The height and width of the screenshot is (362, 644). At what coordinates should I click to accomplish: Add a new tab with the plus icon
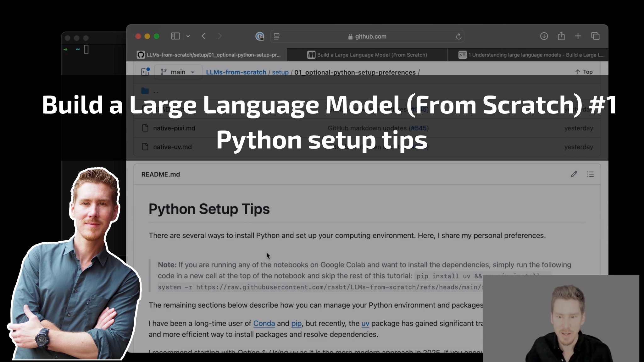(x=578, y=36)
